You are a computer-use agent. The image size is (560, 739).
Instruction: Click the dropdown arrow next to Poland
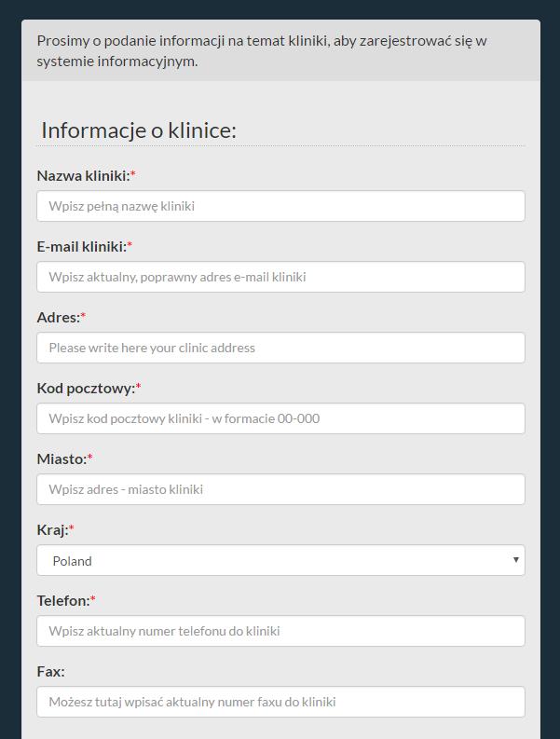click(x=515, y=560)
